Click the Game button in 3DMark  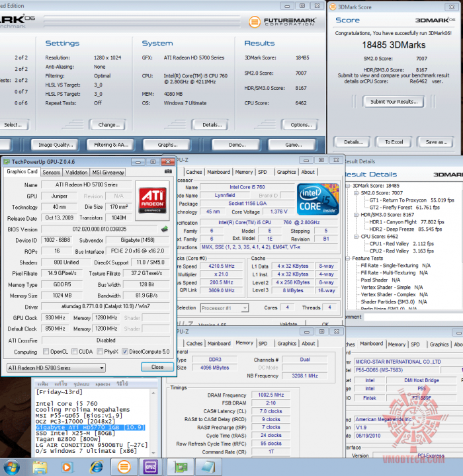click(x=293, y=145)
